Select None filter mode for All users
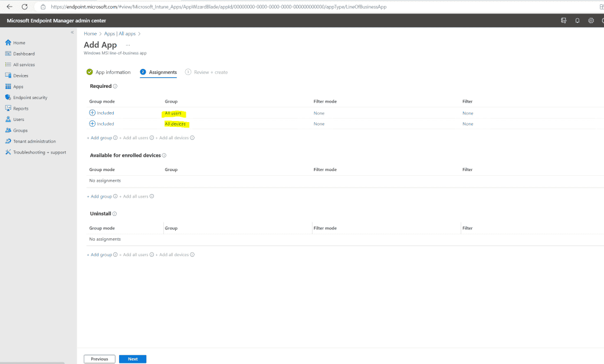 319,113
